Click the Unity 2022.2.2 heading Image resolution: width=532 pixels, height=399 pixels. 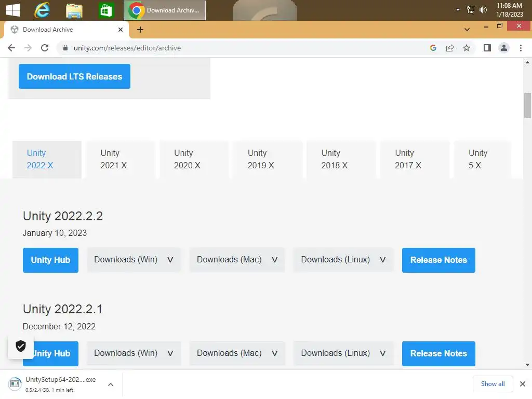(63, 216)
